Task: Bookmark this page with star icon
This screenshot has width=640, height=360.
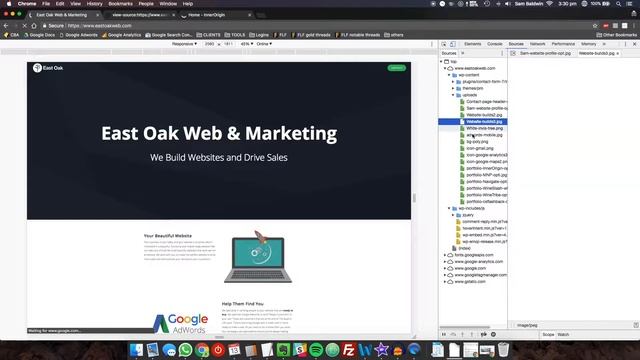Action: coord(595,26)
